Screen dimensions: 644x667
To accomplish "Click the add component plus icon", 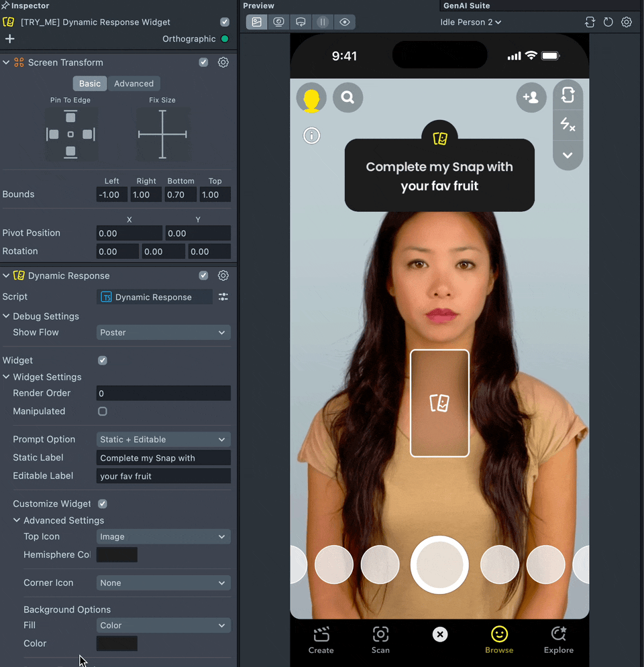I will coord(9,39).
